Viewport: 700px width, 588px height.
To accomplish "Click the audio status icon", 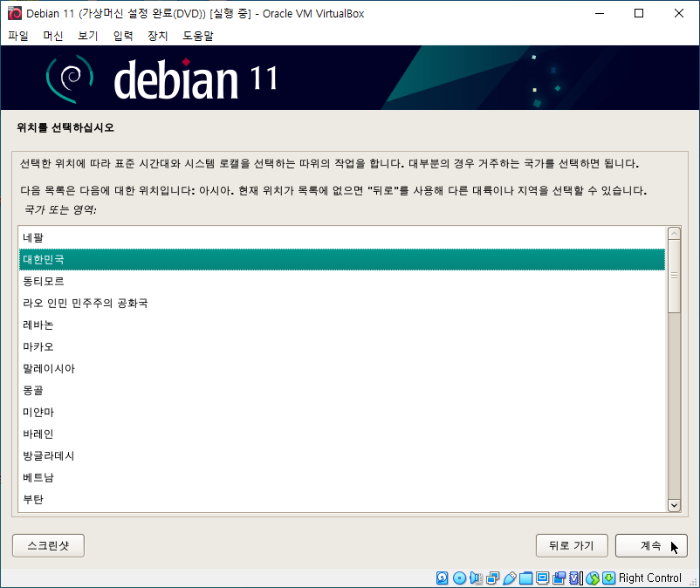I will [476, 578].
